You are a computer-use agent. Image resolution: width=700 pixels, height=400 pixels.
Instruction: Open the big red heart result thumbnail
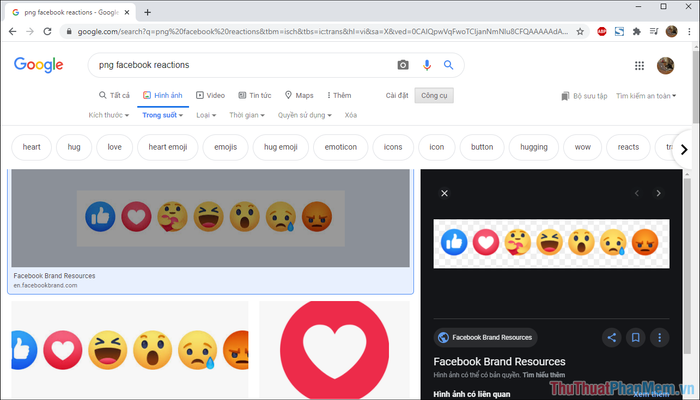click(x=334, y=348)
